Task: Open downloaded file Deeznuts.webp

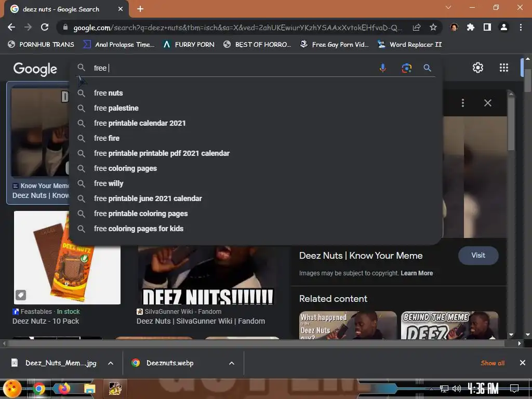Action: [163, 363]
